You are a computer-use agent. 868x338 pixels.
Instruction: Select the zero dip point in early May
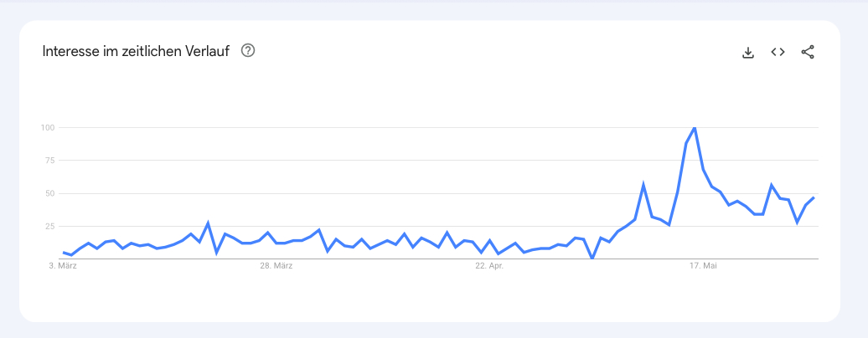click(592, 259)
